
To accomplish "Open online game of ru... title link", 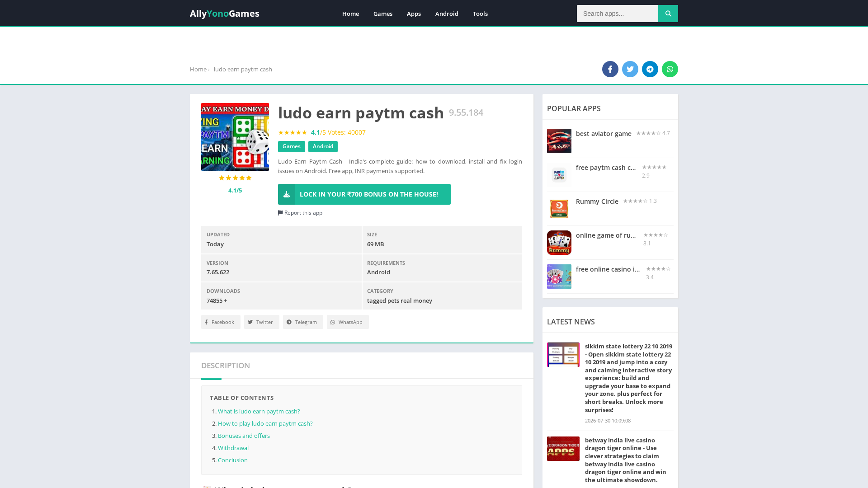I will 606,235.
